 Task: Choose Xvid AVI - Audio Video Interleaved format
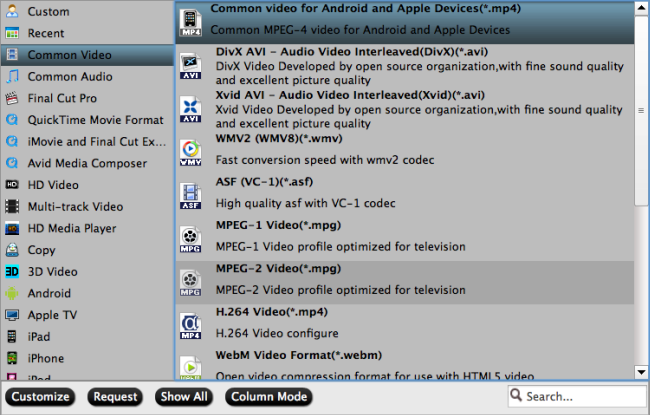tap(405, 109)
